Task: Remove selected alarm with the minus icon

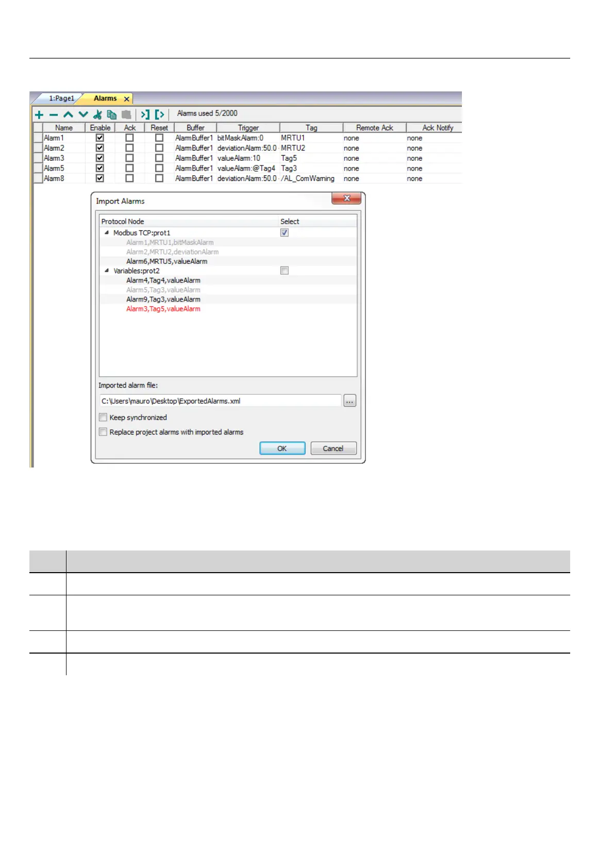Action: (x=54, y=114)
